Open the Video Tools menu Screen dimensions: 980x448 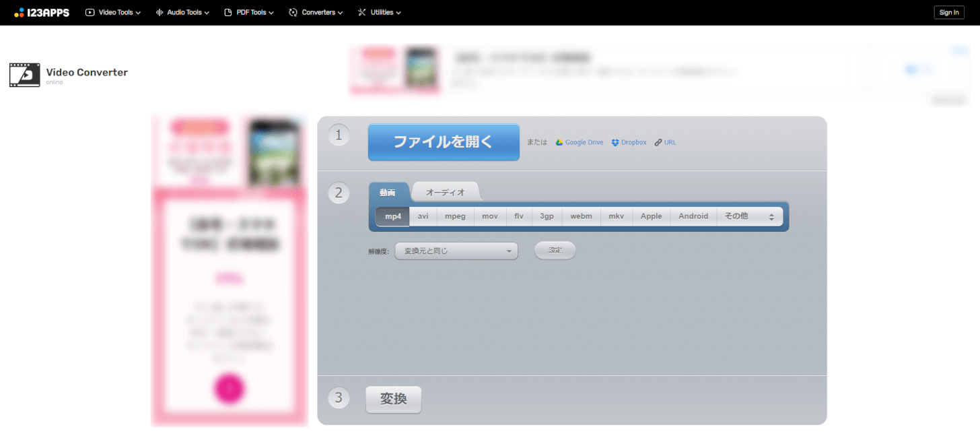tap(113, 12)
